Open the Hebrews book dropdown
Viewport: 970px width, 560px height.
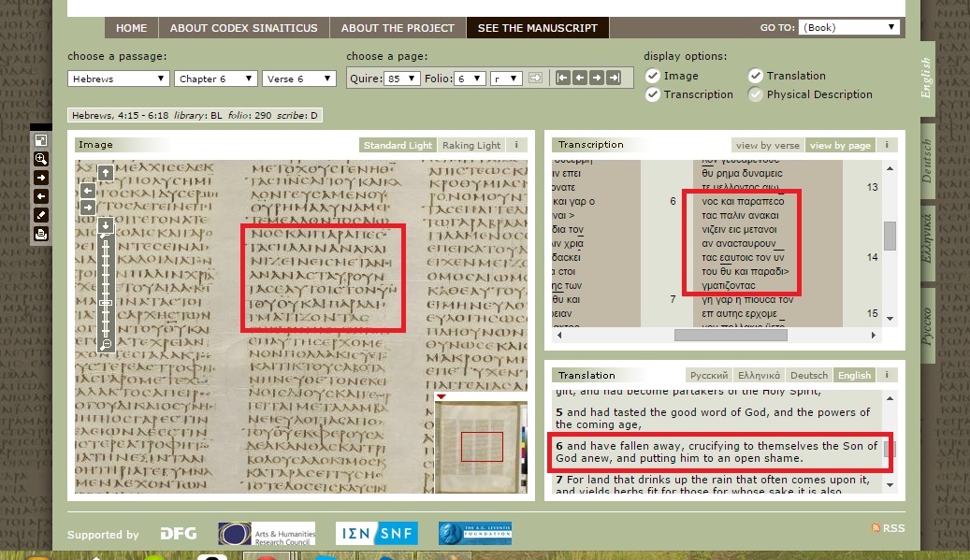[118, 79]
